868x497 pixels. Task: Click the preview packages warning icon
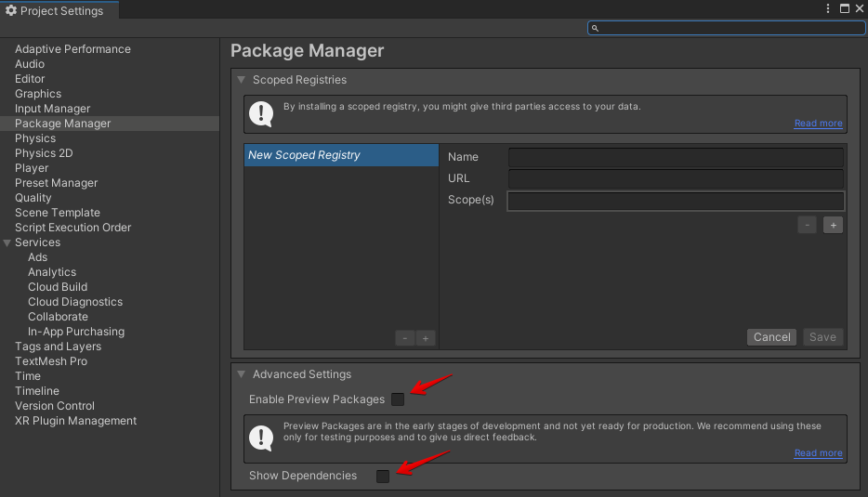261,438
